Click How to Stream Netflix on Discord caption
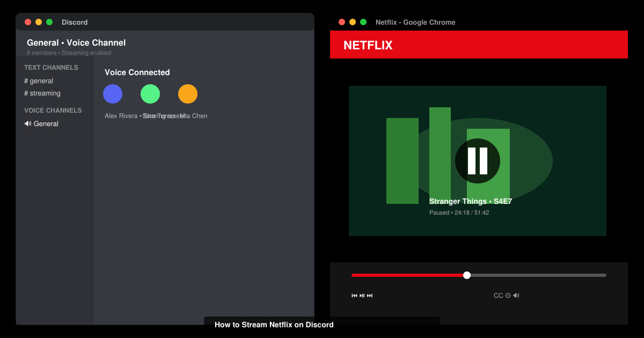This screenshot has height=338, width=644. pos(274,325)
